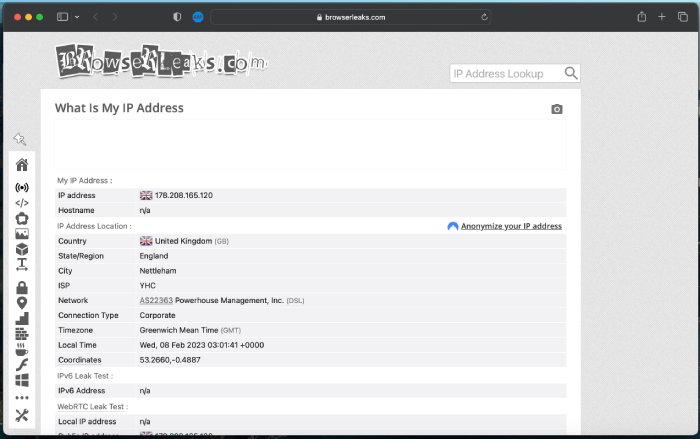
Task: Open the wrench tools icon in sidebar
Action: 22,415
